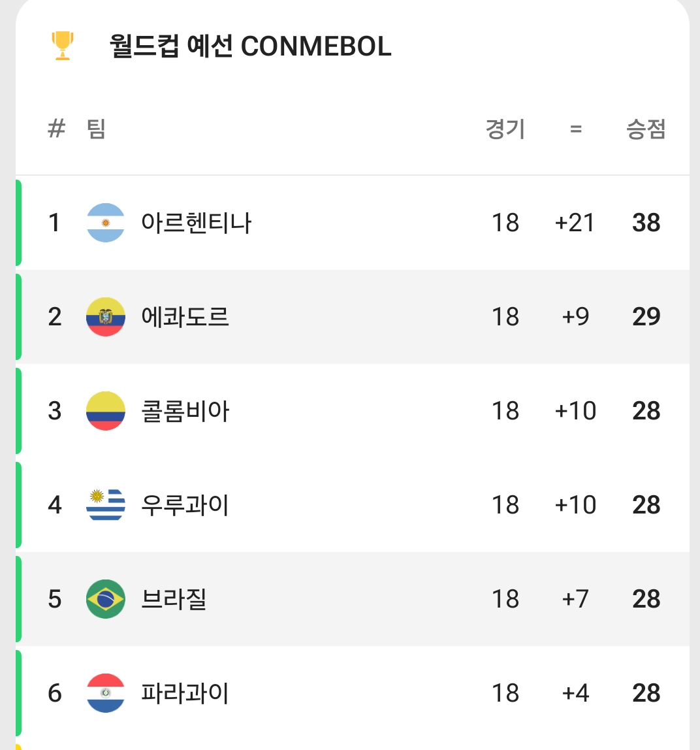Select team name 우루과이
The image size is (700, 750).
click(185, 505)
